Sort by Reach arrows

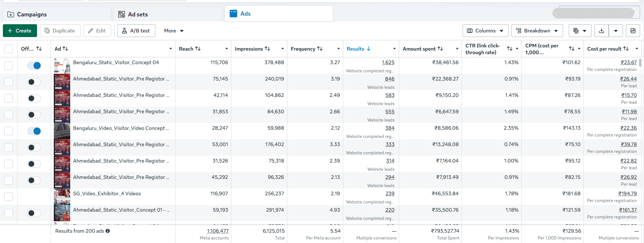coord(198,48)
